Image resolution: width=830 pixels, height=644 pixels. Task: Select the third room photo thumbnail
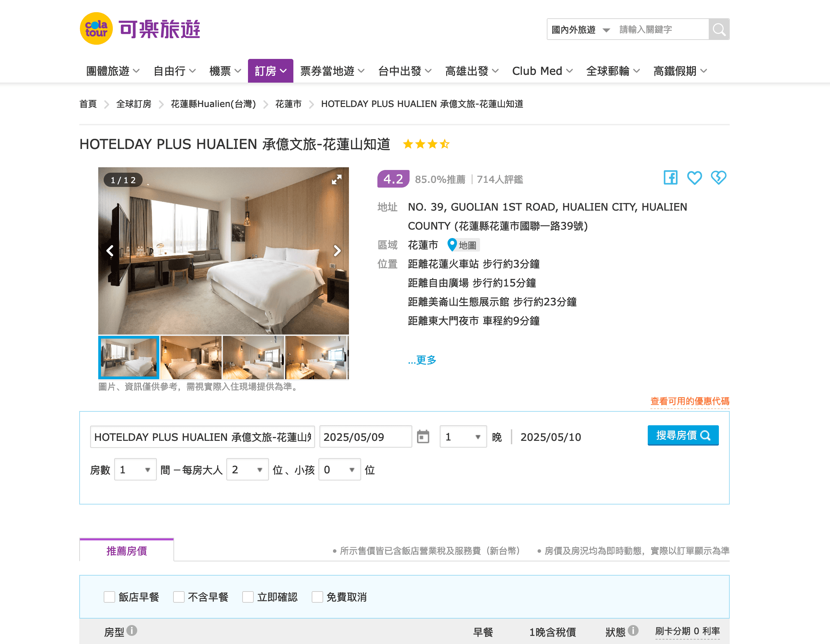click(x=253, y=358)
